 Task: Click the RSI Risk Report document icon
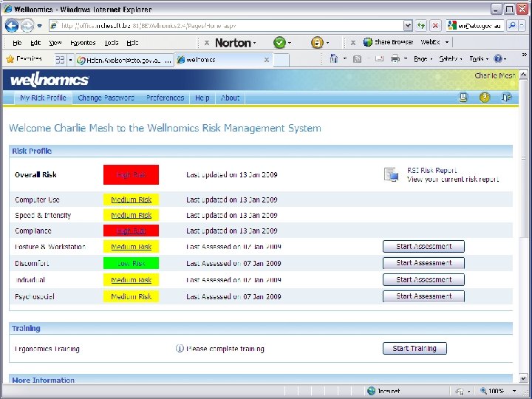click(x=391, y=174)
